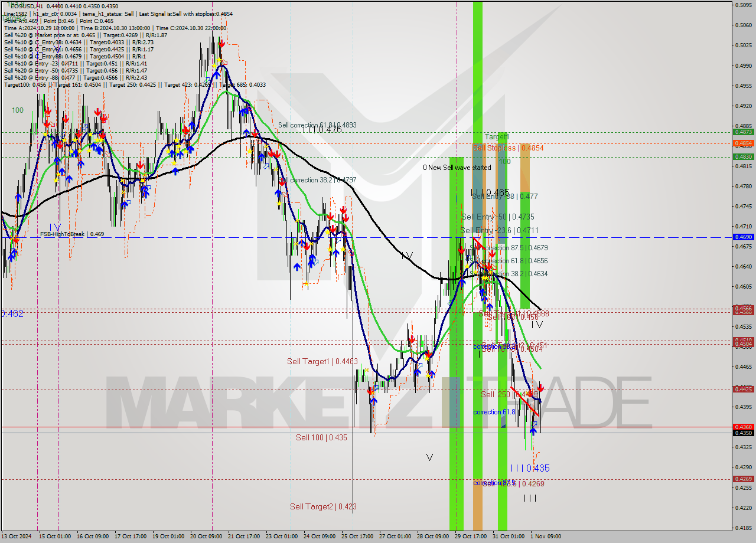Click the 'Sell Entry -50 | 0.4735' label
The width and height of the screenshot is (756, 543).
[497, 217]
